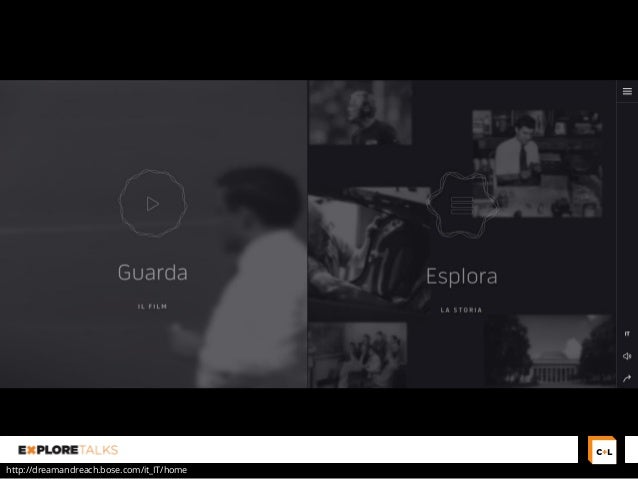Click the Guarda heading
This screenshot has width=638, height=479.
pos(153,272)
